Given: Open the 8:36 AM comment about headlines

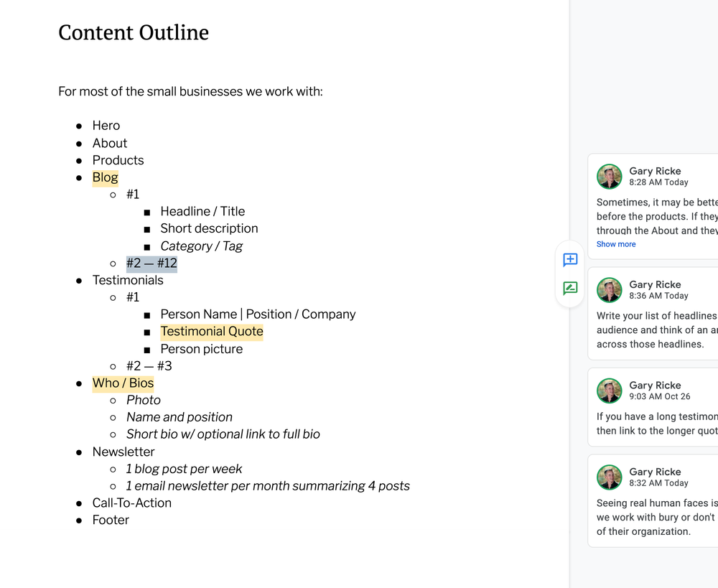Looking at the screenshot, I should pos(653,314).
